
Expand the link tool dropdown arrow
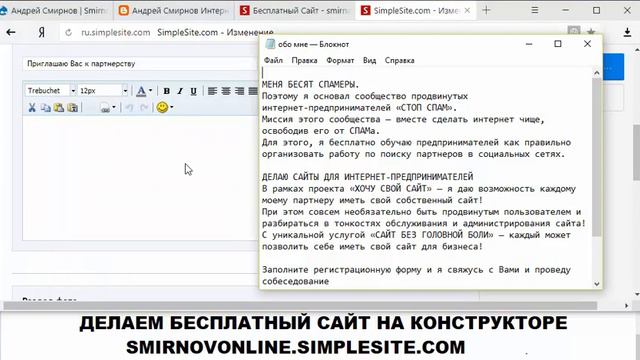point(114,108)
